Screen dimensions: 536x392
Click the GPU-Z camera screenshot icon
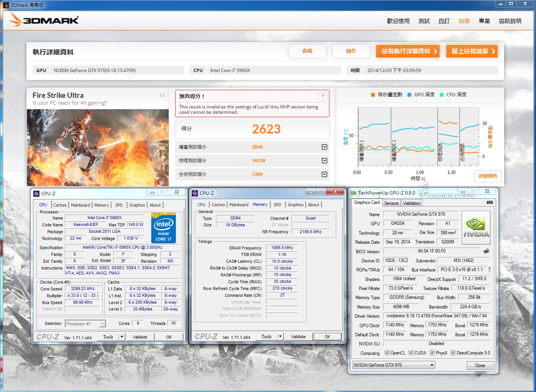(x=490, y=202)
